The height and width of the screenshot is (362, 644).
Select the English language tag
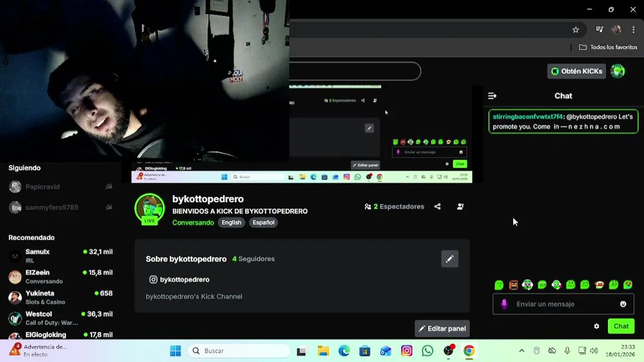[x=231, y=222]
